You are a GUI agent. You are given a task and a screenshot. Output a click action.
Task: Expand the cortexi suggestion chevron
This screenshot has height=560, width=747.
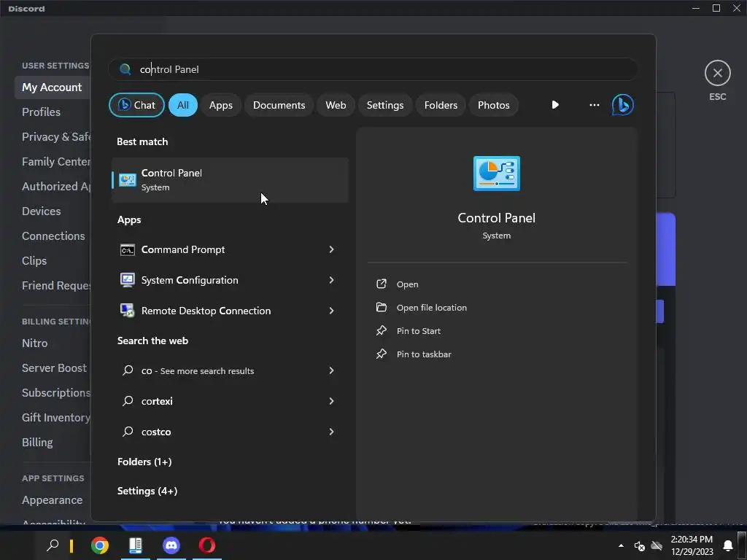331,401
